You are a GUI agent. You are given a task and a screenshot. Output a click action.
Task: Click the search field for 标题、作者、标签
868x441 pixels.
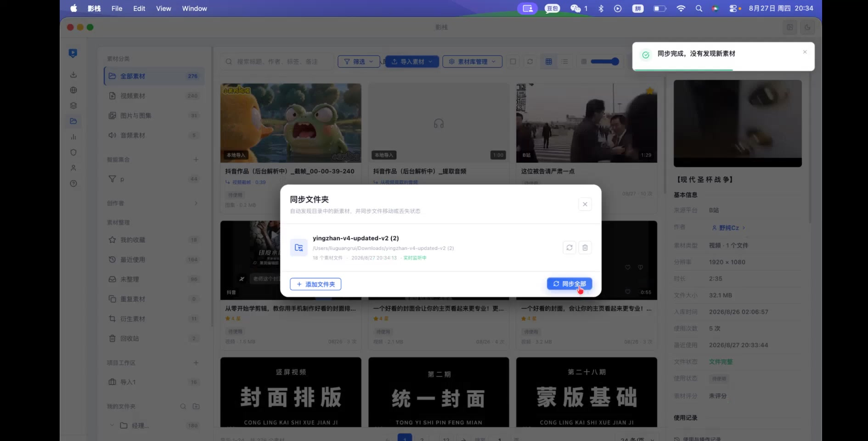(276, 62)
